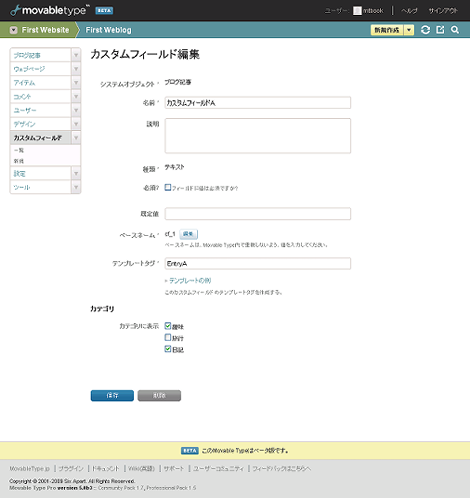Click the mbook user avatar icon

[x=357, y=11]
